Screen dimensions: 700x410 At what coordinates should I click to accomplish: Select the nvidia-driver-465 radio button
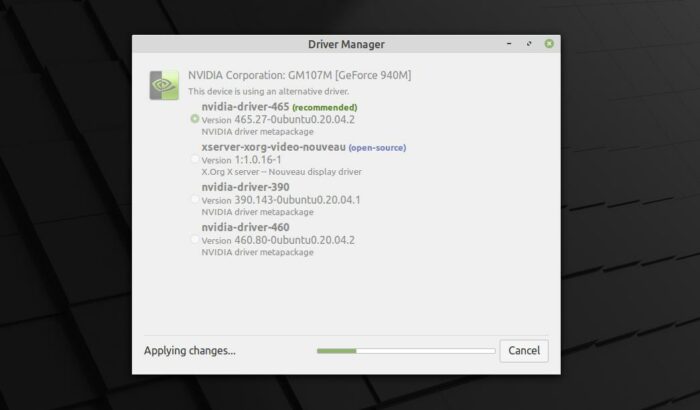(x=195, y=119)
